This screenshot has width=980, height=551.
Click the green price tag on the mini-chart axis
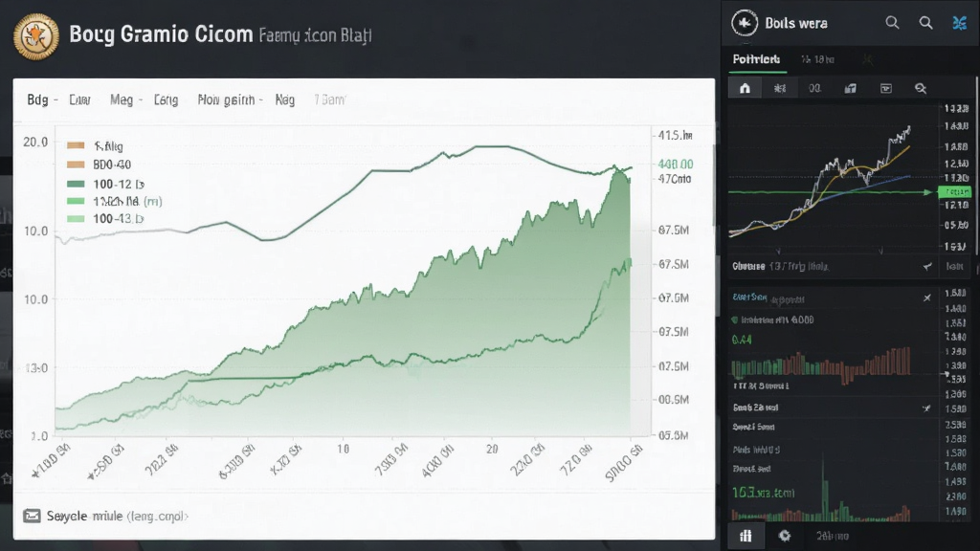955,191
